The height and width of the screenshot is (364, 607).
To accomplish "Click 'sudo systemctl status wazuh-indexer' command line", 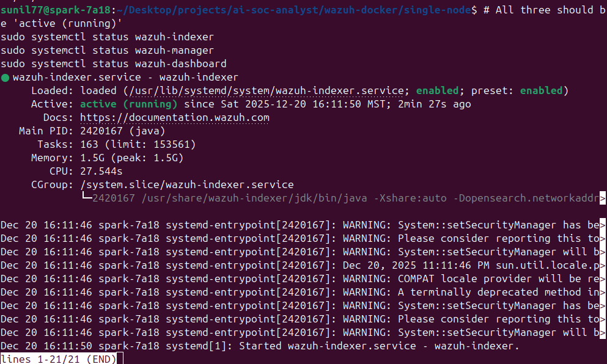I will pyautogui.click(x=107, y=37).
